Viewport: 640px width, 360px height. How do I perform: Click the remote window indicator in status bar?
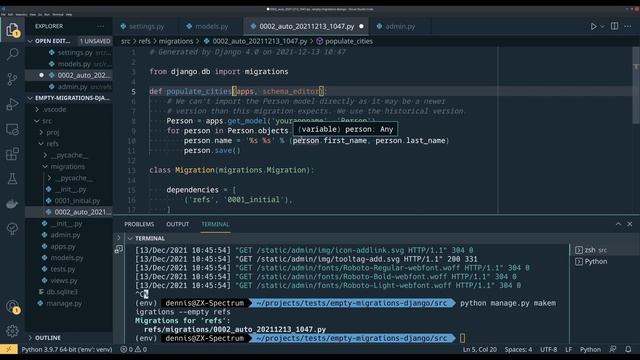click(x=9, y=349)
